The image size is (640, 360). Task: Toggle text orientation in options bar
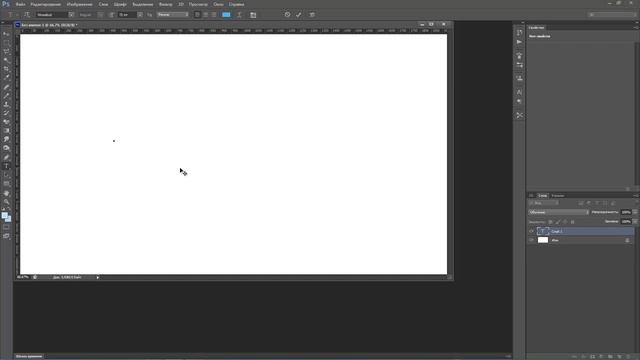click(x=27, y=15)
